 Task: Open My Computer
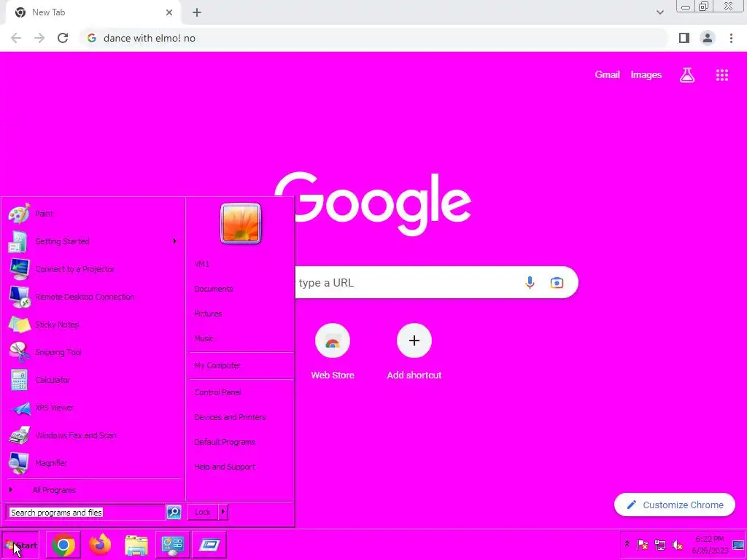[x=217, y=365]
